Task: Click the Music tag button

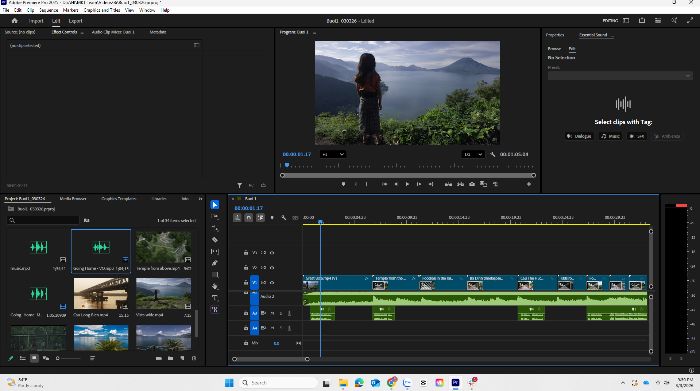Action: 610,136
